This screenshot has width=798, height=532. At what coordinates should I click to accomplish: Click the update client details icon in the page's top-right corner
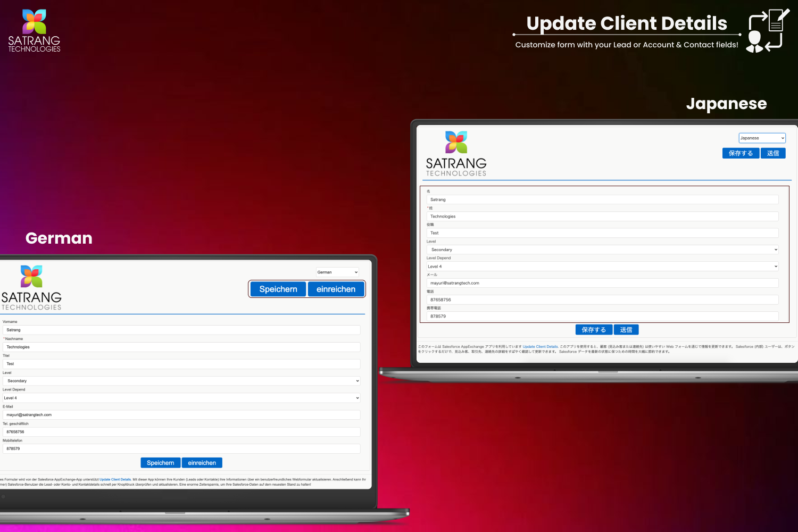click(768, 30)
